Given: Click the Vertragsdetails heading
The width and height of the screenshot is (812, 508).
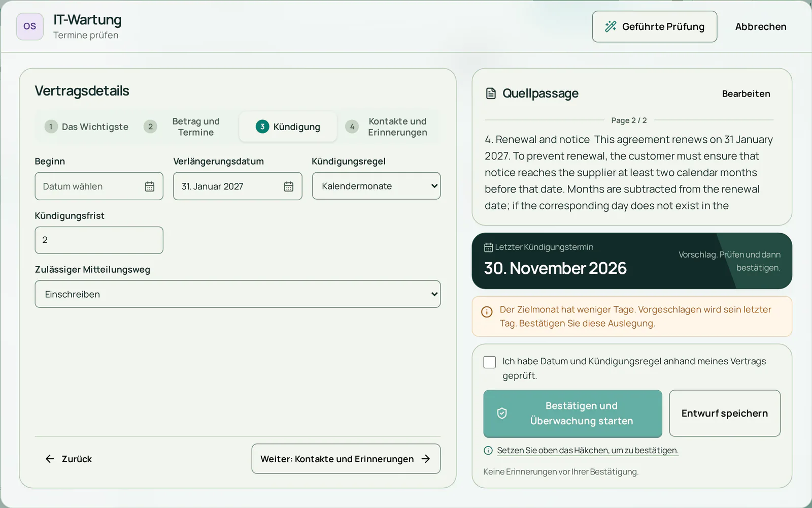Looking at the screenshot, I should pos(82,91).
